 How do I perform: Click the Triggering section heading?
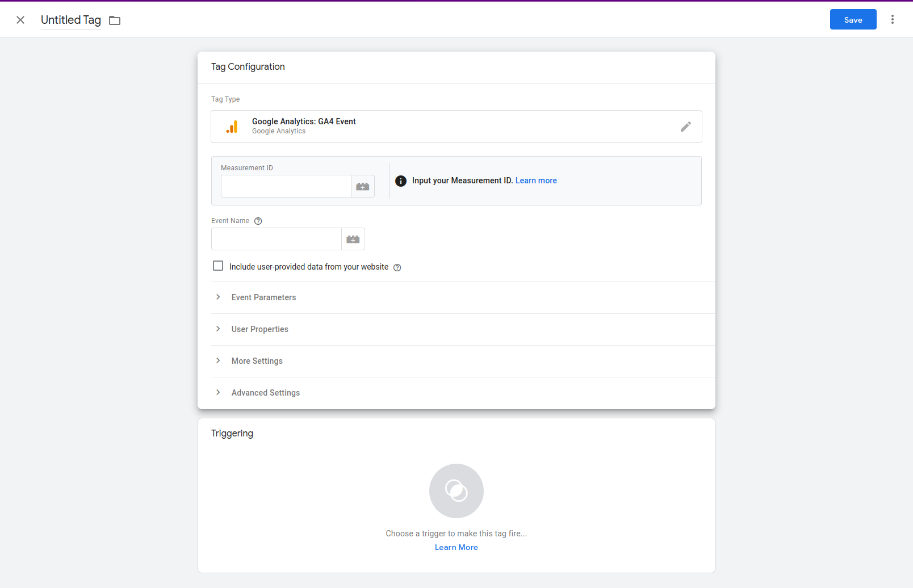click(x=232, y=433)
